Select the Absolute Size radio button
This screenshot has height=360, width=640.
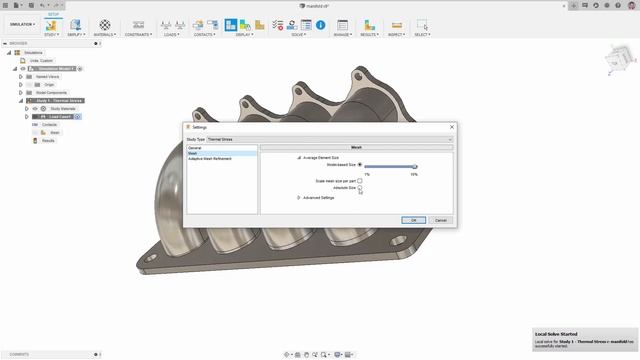pyautogui.click(x=360, y=188)
